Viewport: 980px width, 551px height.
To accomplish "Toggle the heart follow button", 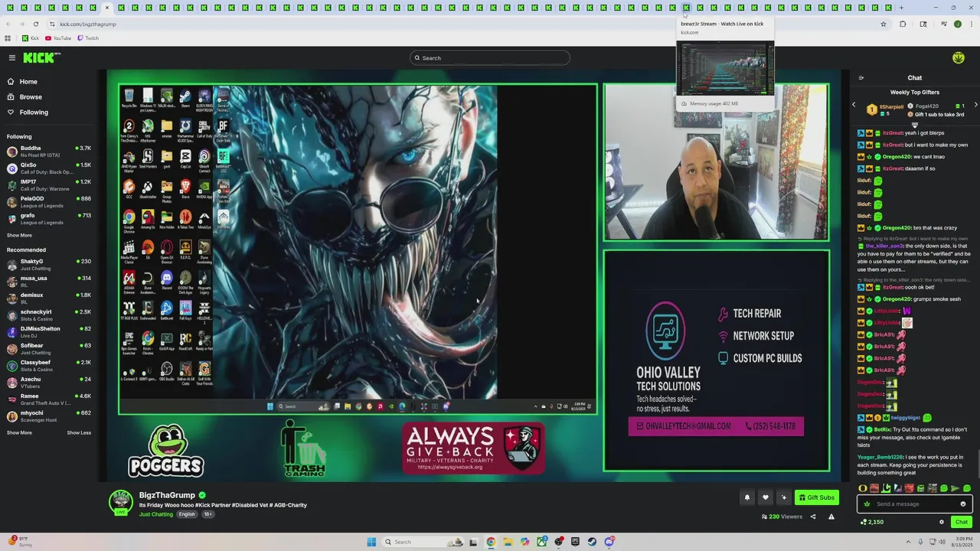I will [765, 497].
